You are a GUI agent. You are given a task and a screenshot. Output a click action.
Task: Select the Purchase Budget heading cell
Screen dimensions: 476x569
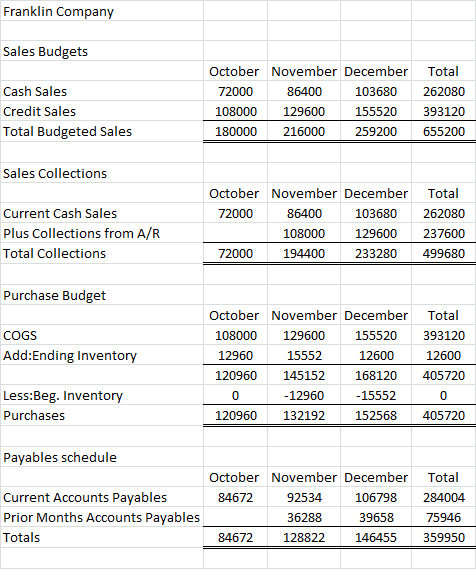click(102, 295)
